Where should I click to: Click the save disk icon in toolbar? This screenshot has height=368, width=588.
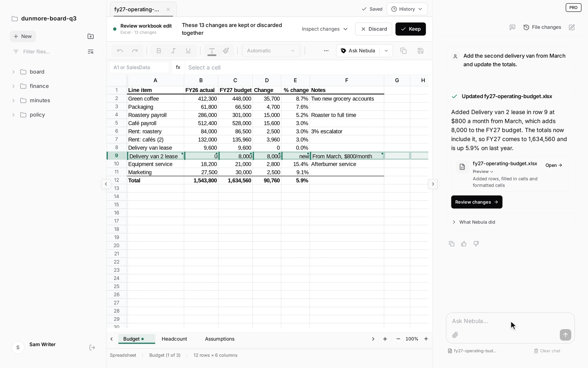click(x=420, y=51)
